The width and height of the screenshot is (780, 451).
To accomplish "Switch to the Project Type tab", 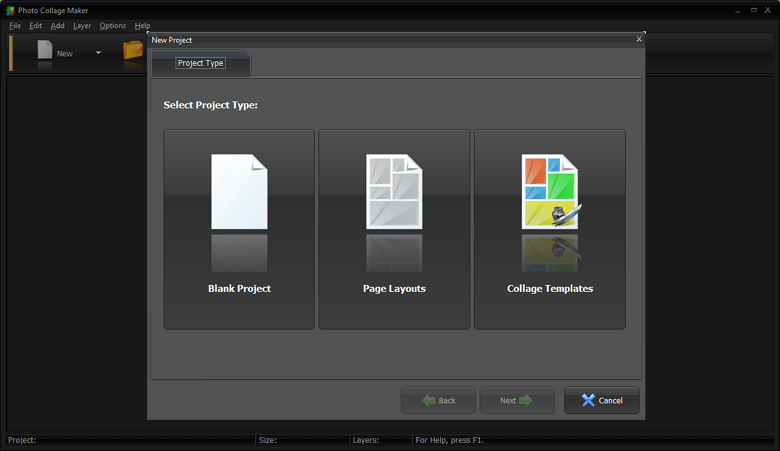I will 200,63.
